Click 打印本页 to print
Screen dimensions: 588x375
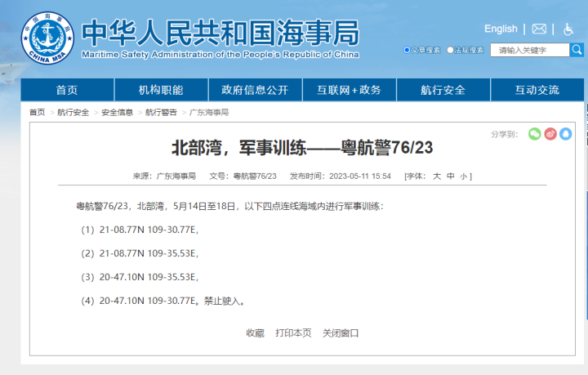(293, 333)
